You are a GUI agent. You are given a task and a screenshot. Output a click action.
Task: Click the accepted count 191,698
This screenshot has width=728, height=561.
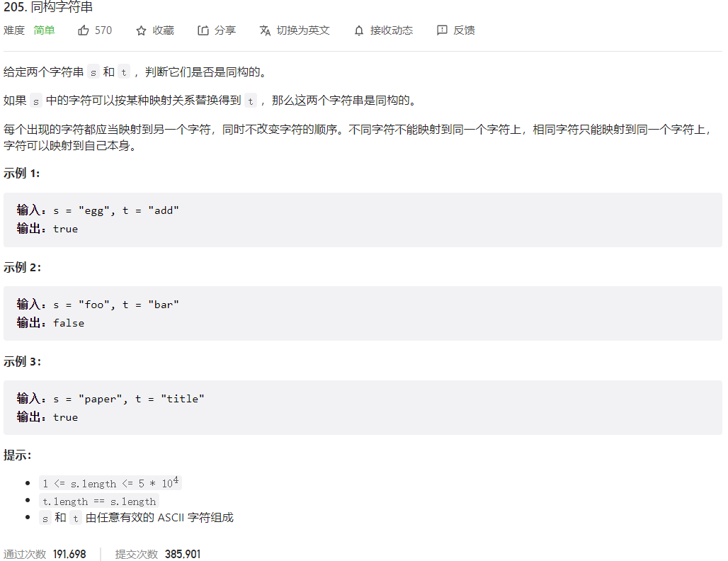tap(69, 554)
